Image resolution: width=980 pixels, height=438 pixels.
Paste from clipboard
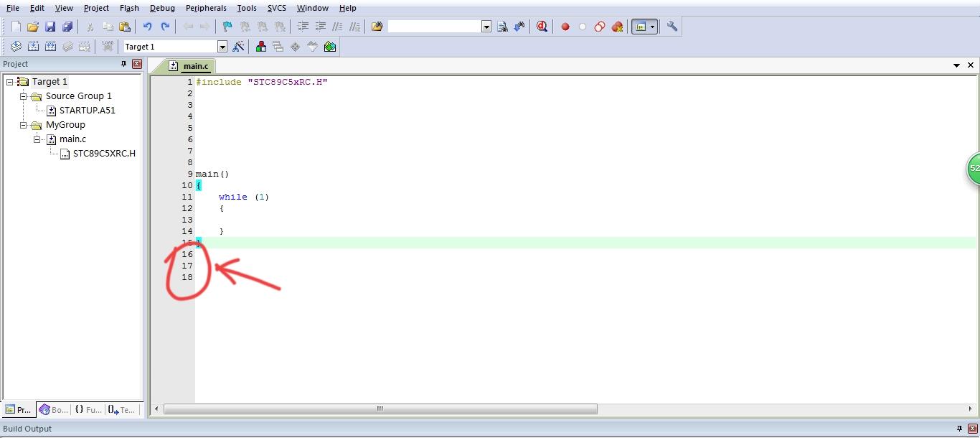125,27
